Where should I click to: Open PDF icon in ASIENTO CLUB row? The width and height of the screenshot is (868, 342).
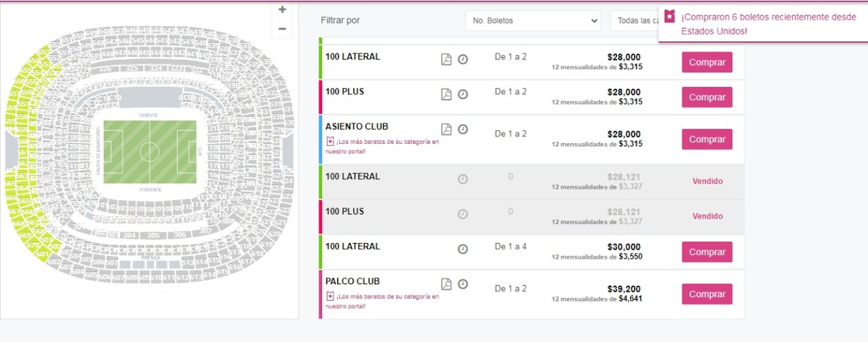coord(446,129)
